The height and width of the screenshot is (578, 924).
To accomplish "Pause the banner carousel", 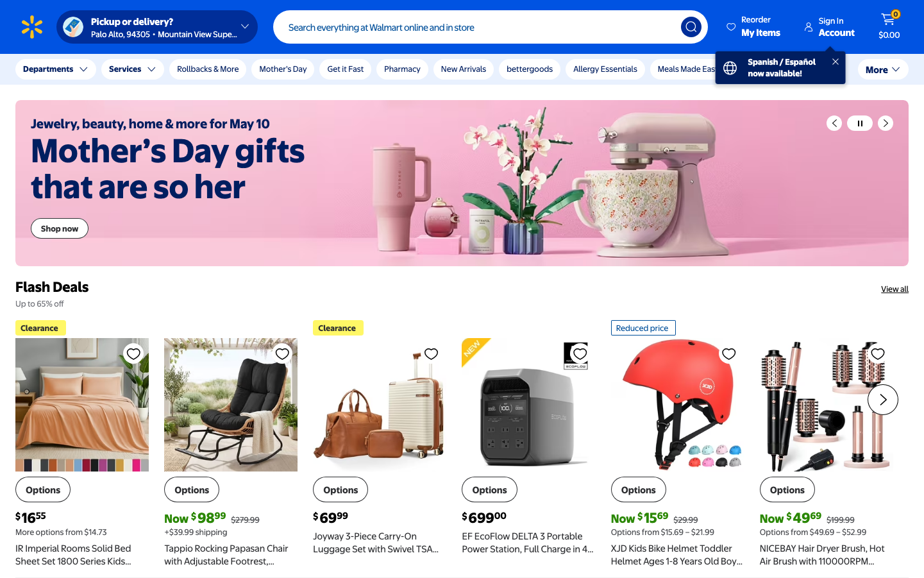I will tap(860, 123).
